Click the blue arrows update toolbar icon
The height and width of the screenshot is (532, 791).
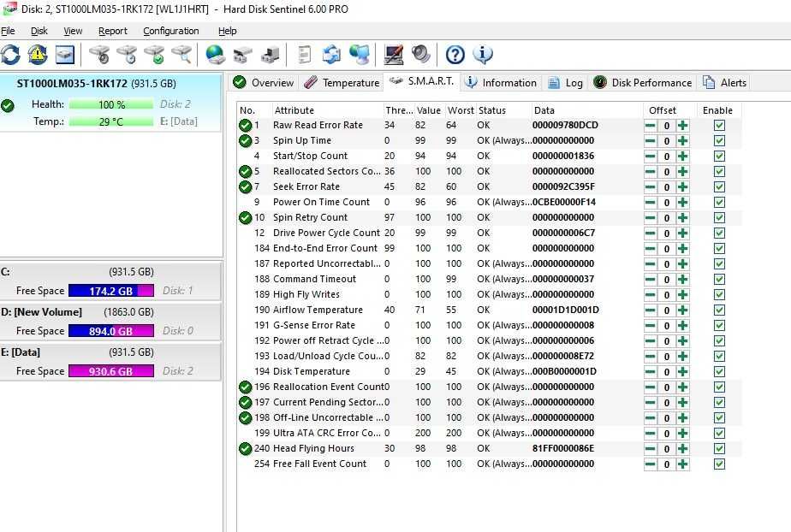(x=331, y=55)
